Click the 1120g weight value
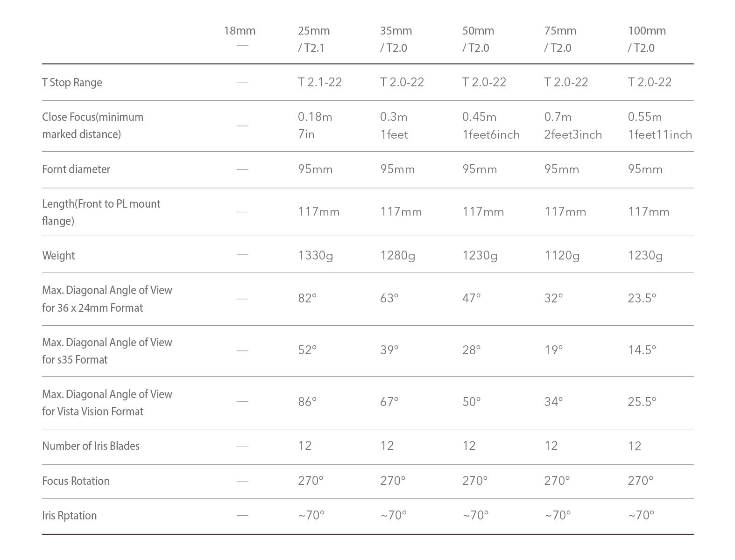 (562, 256)
